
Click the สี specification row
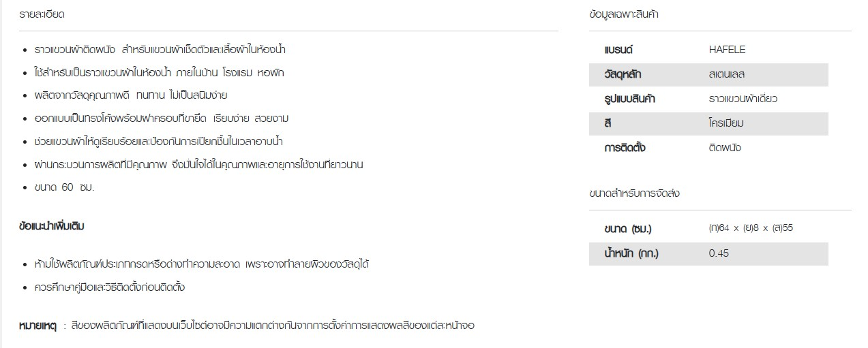708,123
